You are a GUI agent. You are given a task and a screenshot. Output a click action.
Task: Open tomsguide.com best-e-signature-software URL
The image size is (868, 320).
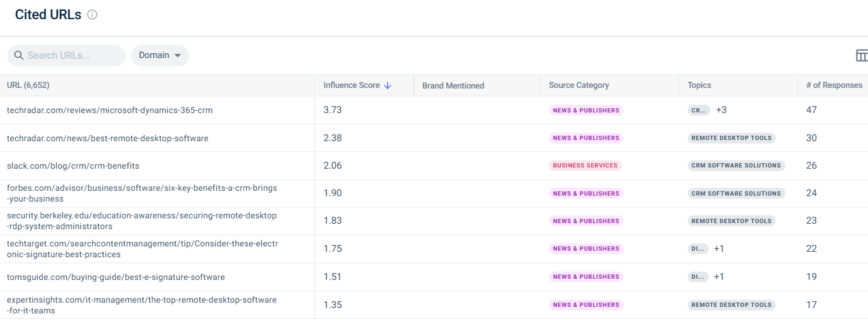[116, 277]
